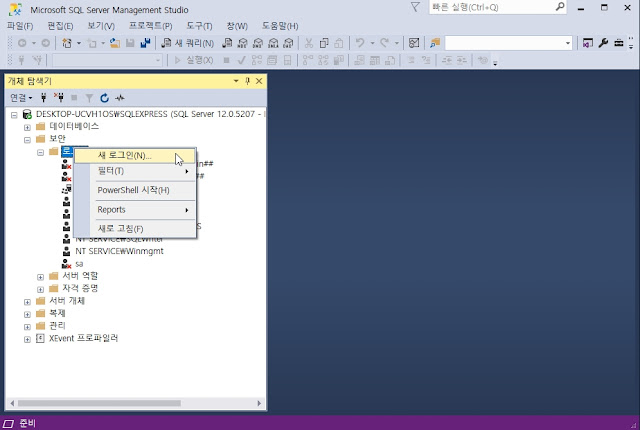Click the New Project icon in toolbar
Image resolution: width=640 pixels, height=430 pixels.
(67, 43)
